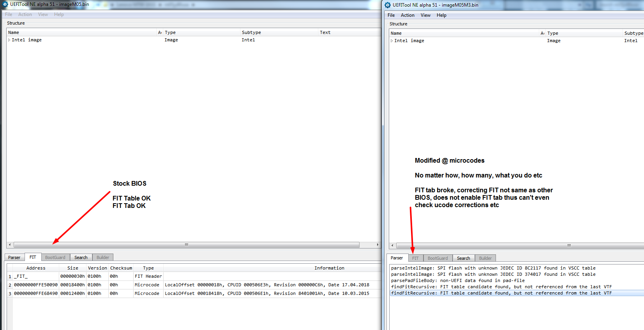Click disabled FIT tab in imageM05M3.bin window
This screenshot has width=644, height=330.
(x=415, y=258)
